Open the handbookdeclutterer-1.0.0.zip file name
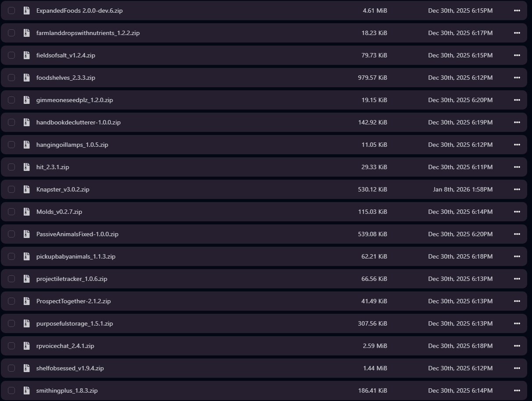 click(x=79, y=122)
